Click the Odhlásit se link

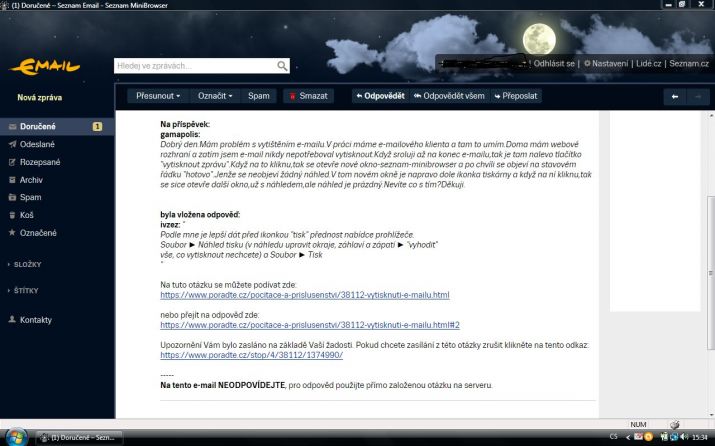coord(554,63)
